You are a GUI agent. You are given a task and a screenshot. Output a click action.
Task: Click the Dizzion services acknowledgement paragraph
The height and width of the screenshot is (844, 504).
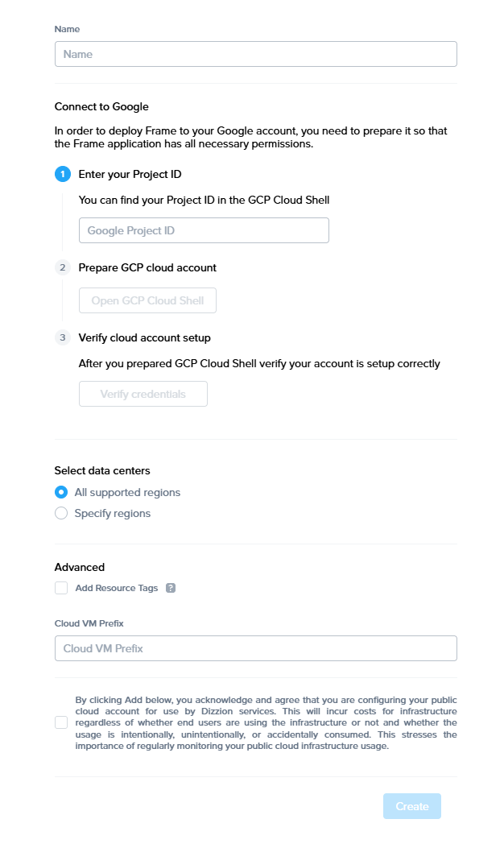coord(266,722)
